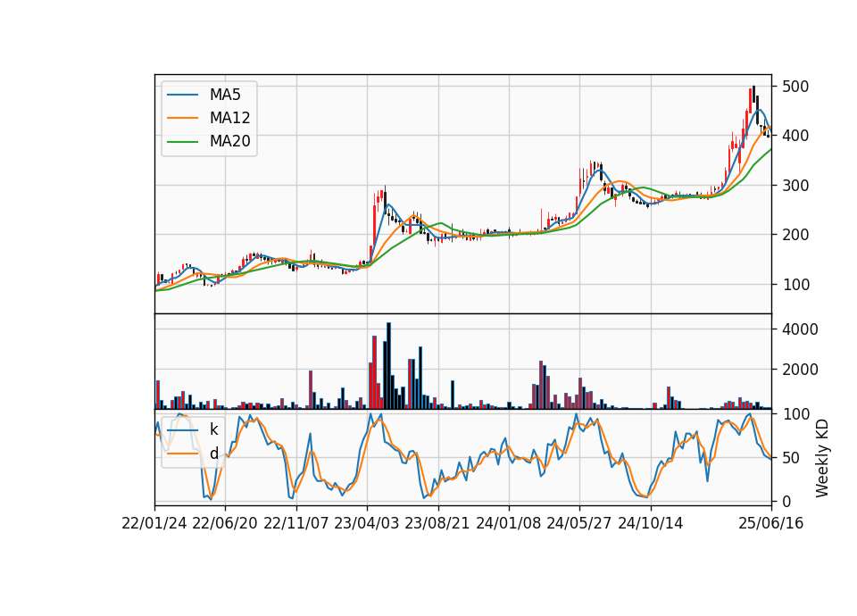Viewport: 857px width, 616px height.
Task: Click the MA5 legend label
Action: coord(225,95)
